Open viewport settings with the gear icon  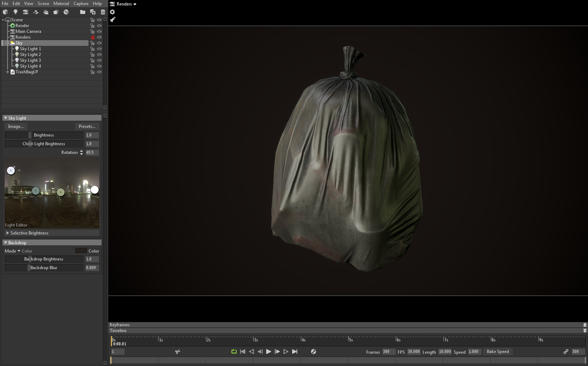pyautogui.click(x=112, y=12)
